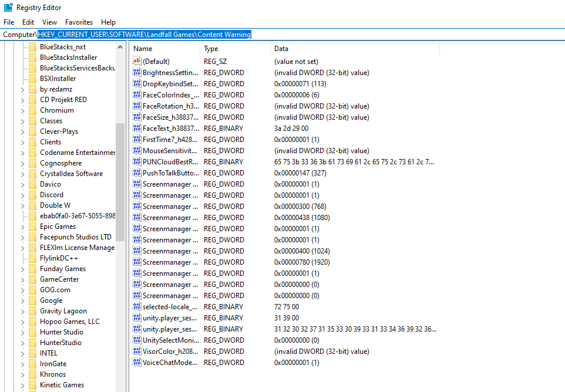This screenshot has height=392, width=565.
Task: Select the BSXInstaller key
Action: tap(58, 79)
